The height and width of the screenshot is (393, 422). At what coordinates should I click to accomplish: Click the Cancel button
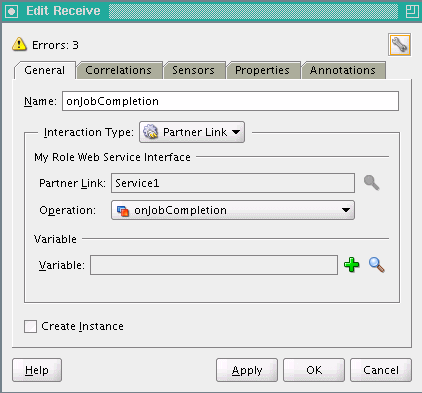[381, 370]
